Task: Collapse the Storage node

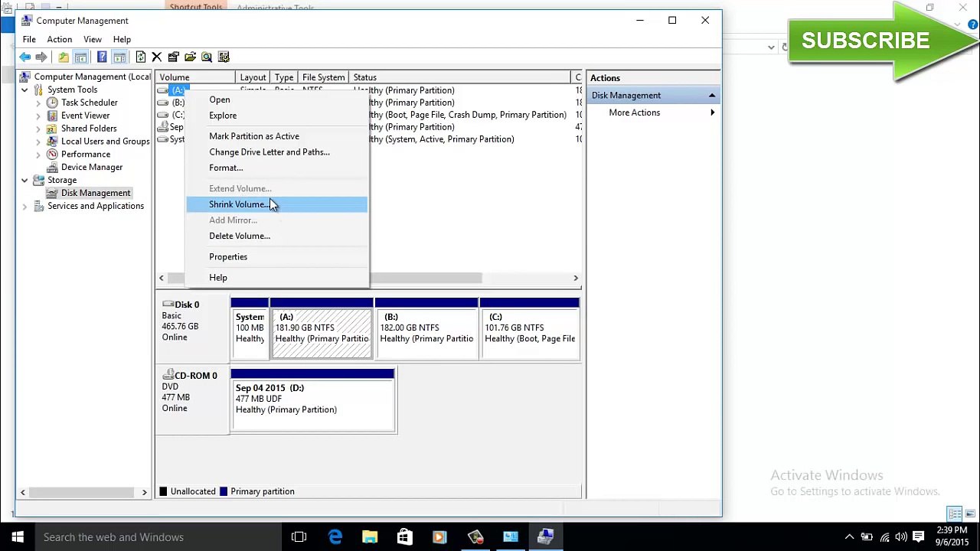Action: pyautogui.click(x=24, y=181)
